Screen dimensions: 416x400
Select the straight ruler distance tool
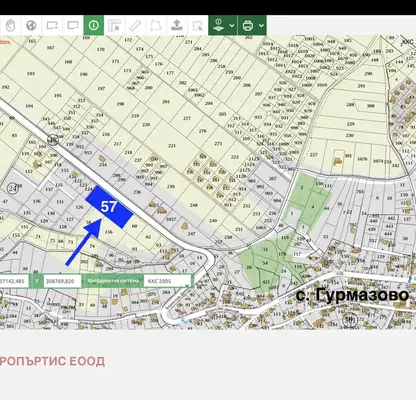click(135, 25)
